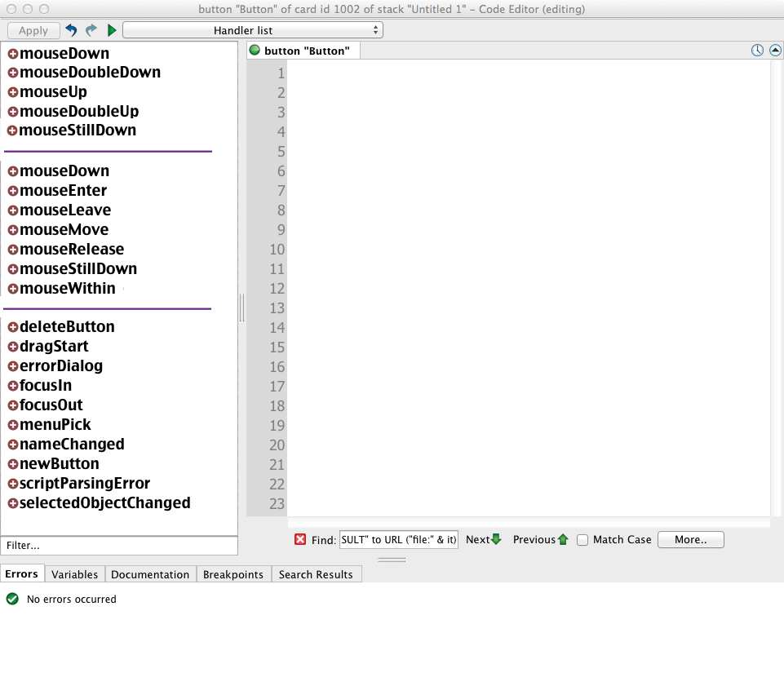Screen dimensions: 784x686
Task: Click the Apply button
Action: [33, 30]
